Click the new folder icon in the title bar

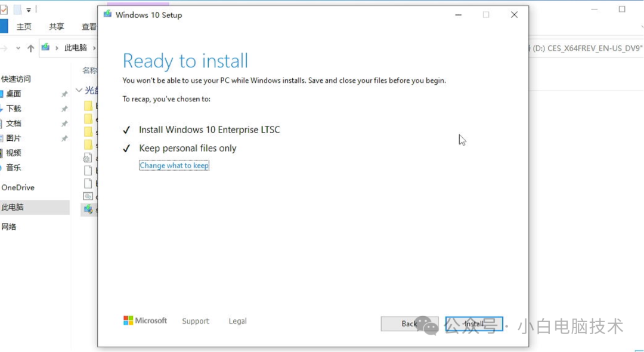tap(17, 10)
